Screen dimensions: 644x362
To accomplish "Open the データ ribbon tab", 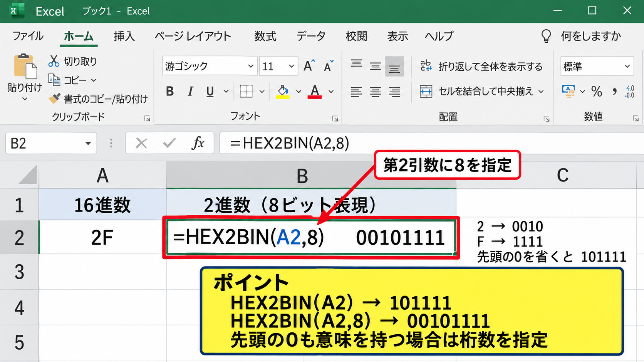I will 311,36.
